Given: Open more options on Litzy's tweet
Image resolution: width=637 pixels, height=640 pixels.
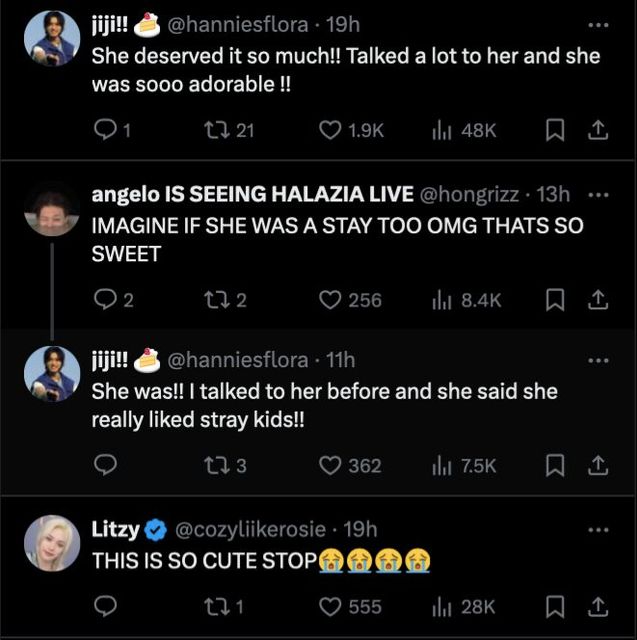Looking at the screenshot, I should click(x=599, y=529).
